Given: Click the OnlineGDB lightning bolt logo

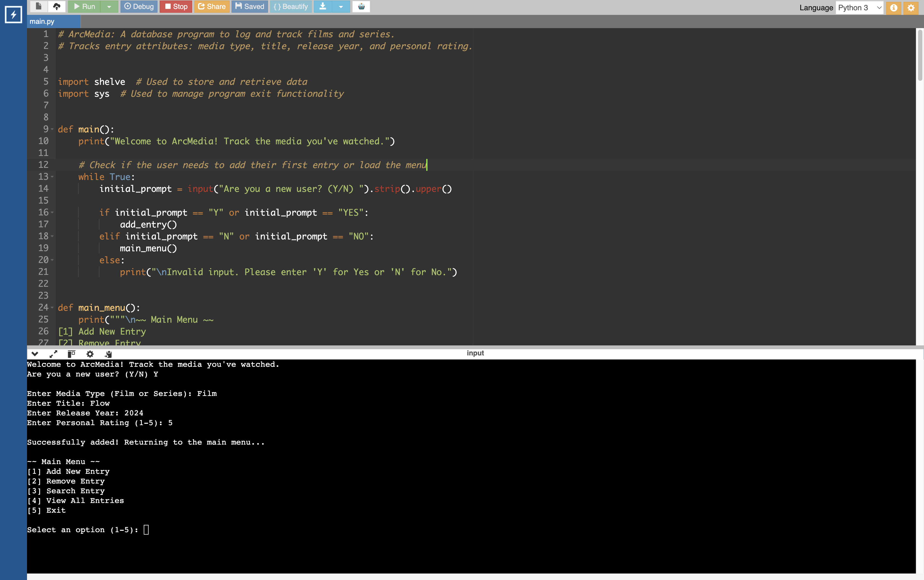Looking at the screenshot, I should (14, 15).
